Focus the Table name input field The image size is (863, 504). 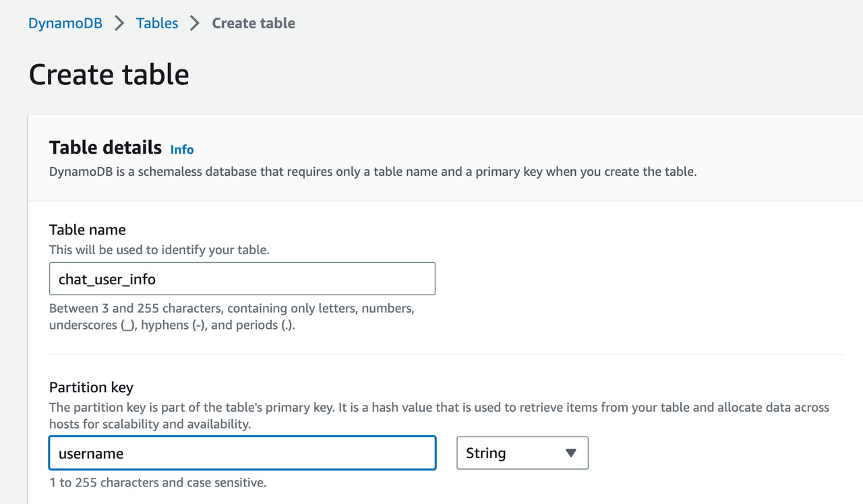pyautogui.click(x=242, y=279)
